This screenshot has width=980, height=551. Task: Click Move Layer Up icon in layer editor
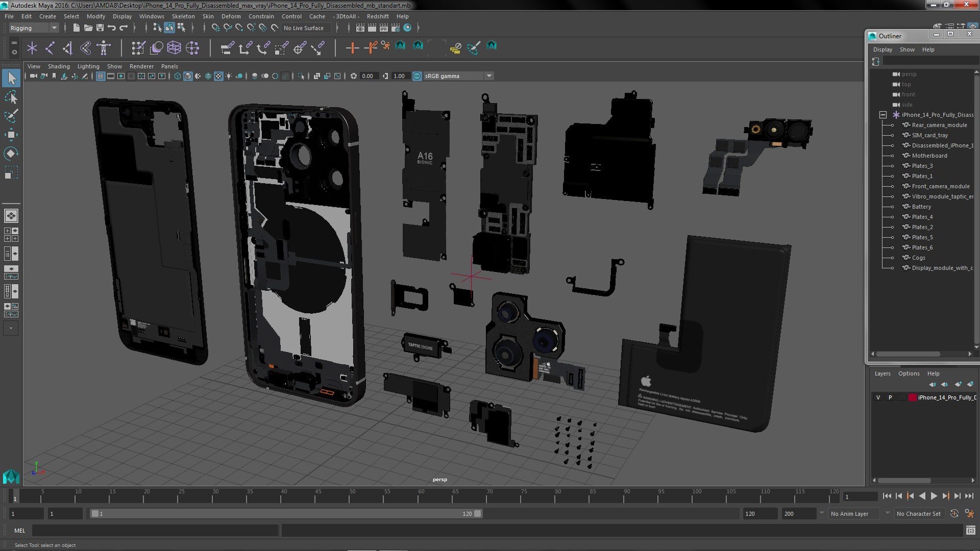(x=933, y=384)
